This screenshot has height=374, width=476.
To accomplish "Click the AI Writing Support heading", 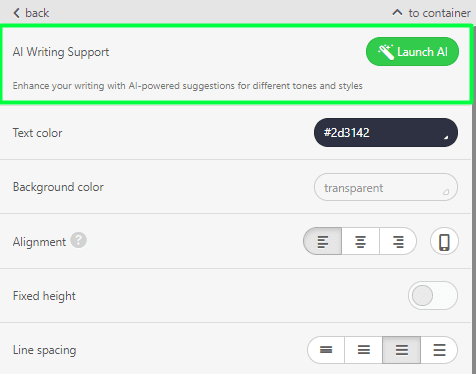I will (x=61, y=52).
